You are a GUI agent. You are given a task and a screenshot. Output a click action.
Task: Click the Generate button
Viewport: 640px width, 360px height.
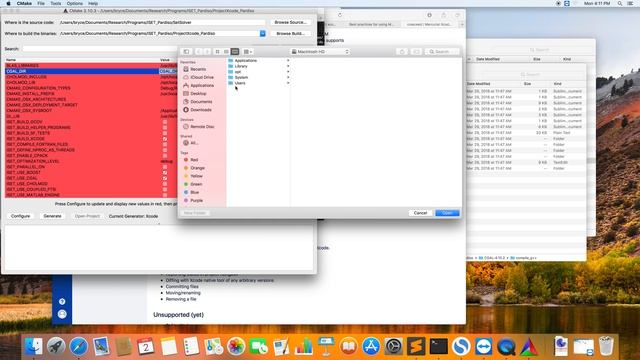(52, 216)
